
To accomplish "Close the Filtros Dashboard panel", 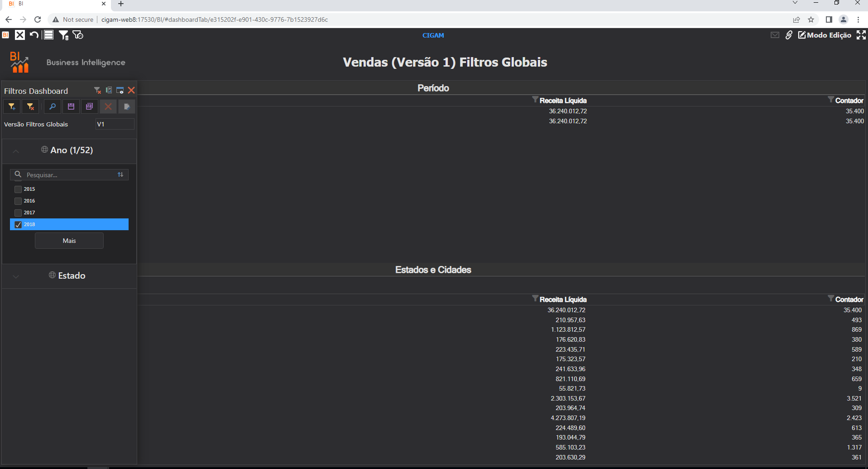I will pos(131,90).
